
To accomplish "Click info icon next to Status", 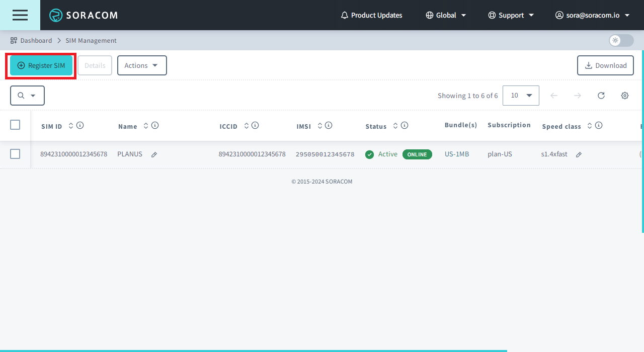I will coord(405,126).
